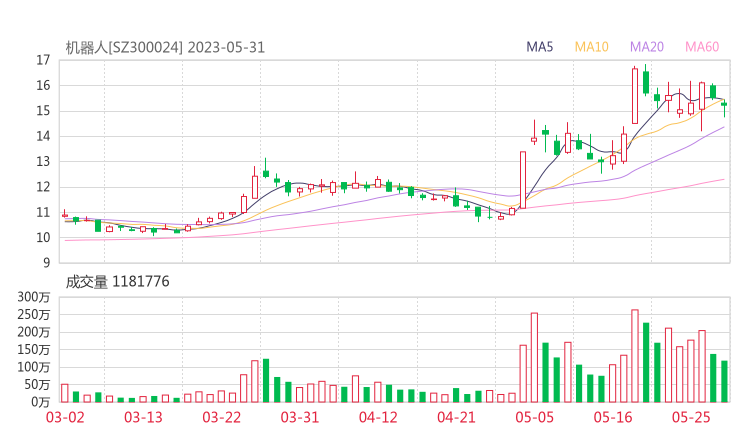Click the 03-22 date axis label
Screen dimensions: 740x440
pos(221,417)
